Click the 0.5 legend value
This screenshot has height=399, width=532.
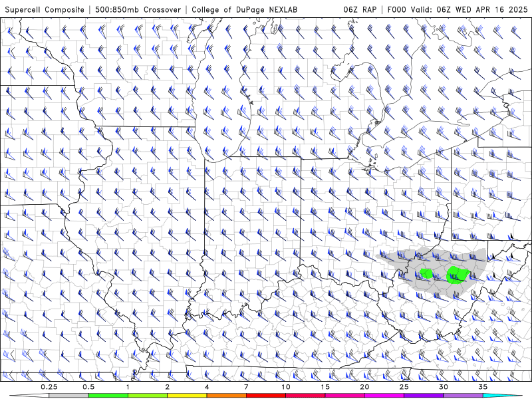[x=88, y=387]
